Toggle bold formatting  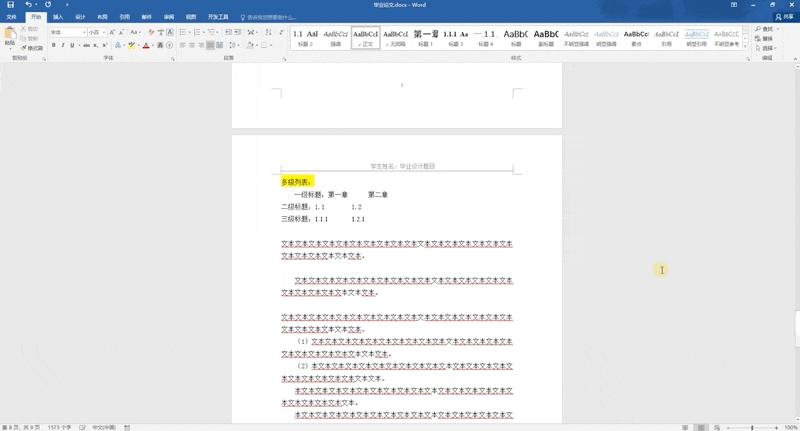(x=54, y=45)
